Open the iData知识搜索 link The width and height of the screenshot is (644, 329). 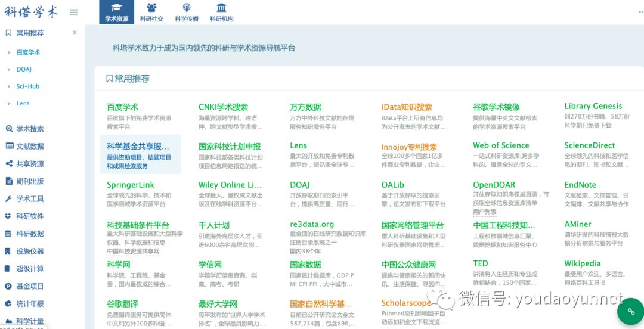pyautogui.click(x=407, y=107)
